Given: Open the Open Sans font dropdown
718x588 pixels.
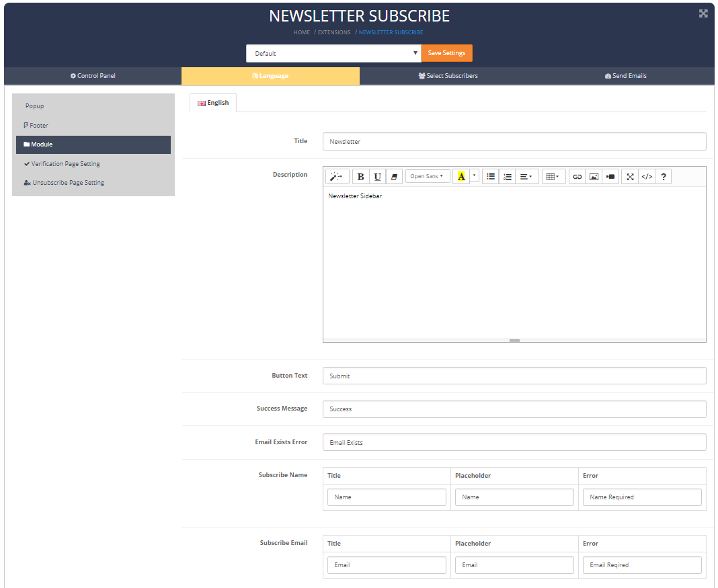Looking at the screenshot, I should (427, 176).
